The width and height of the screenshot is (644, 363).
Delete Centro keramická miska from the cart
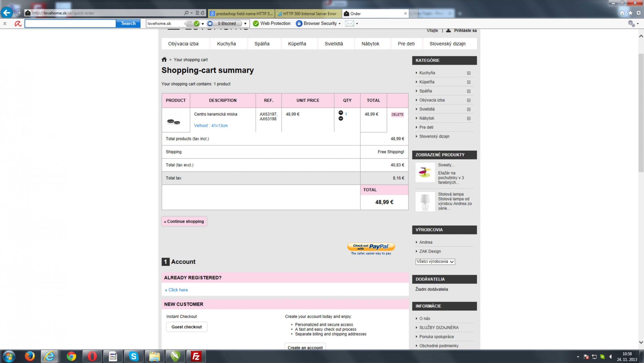click(397, 114)
